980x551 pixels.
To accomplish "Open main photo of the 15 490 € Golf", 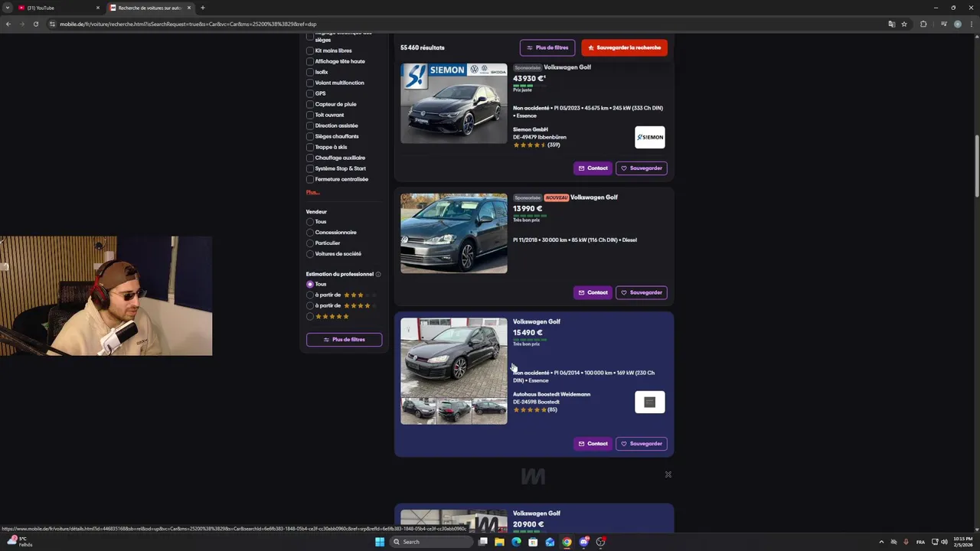I will [x=454, y=357].
